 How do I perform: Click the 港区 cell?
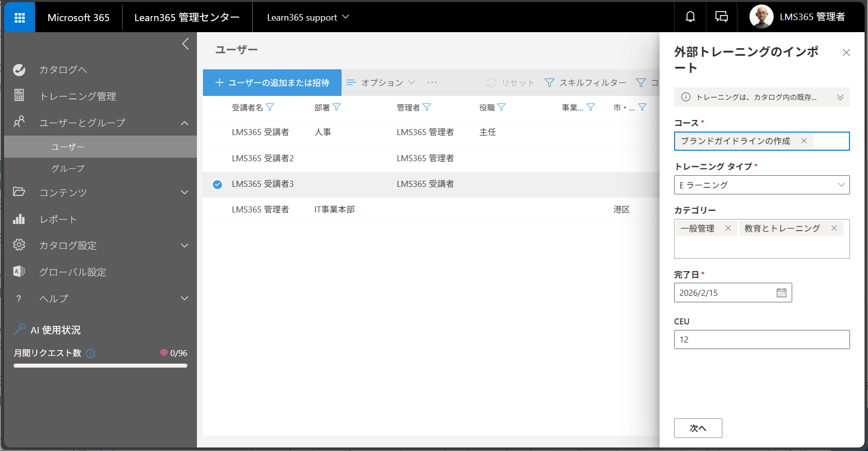(621, 209)
